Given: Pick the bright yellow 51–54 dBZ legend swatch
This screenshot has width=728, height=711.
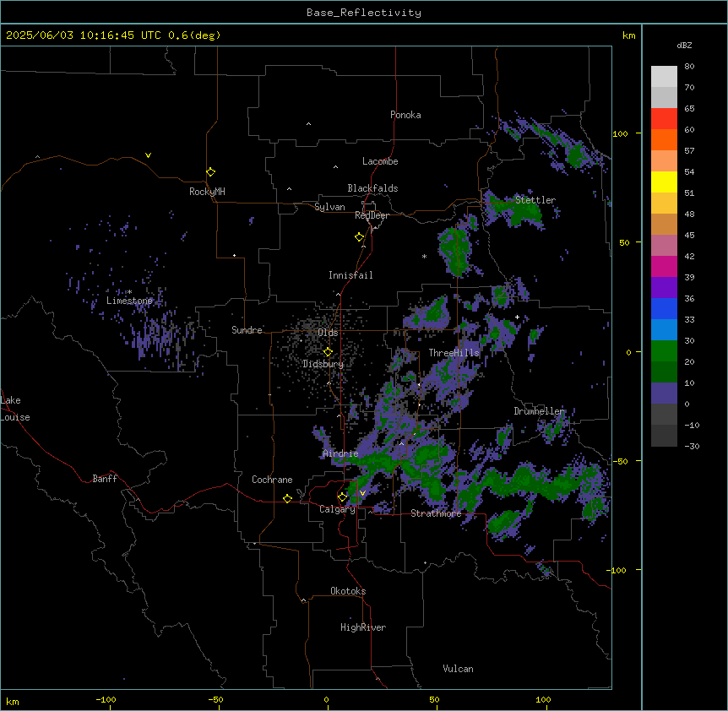Looking at the screenshot, I should pyautogui.click(x=664, y=182).
